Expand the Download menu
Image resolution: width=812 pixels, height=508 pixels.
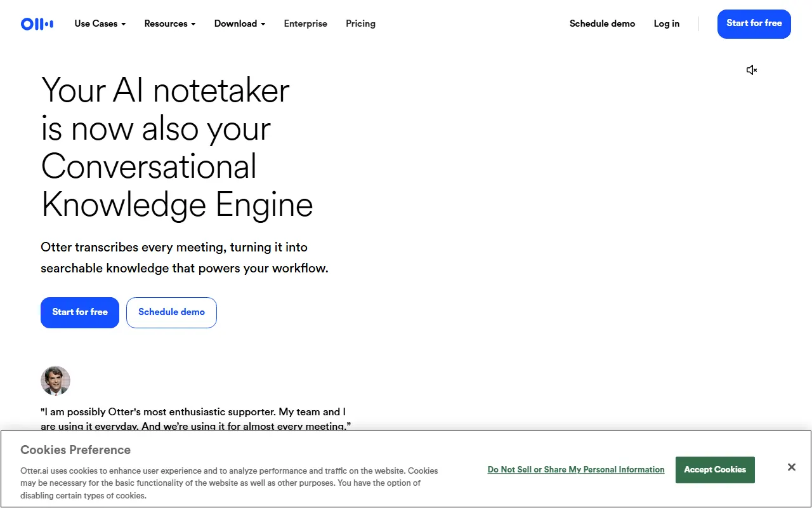point(240,23)
